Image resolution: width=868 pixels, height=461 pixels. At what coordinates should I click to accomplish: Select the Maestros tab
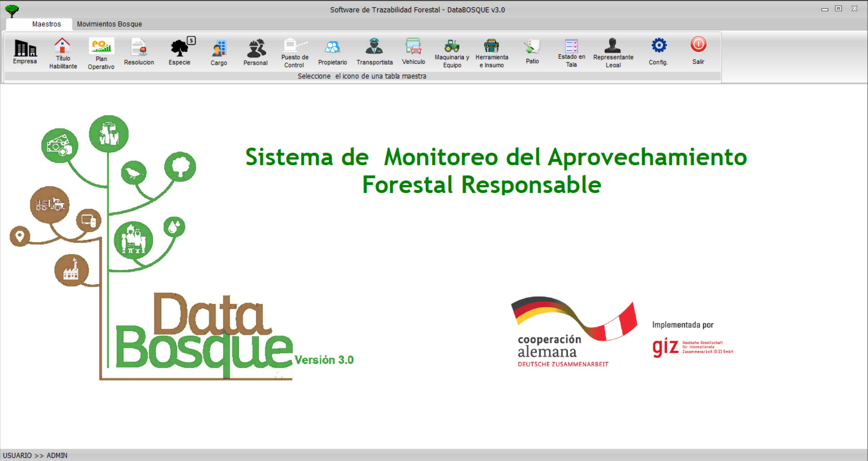click(46, 24)
